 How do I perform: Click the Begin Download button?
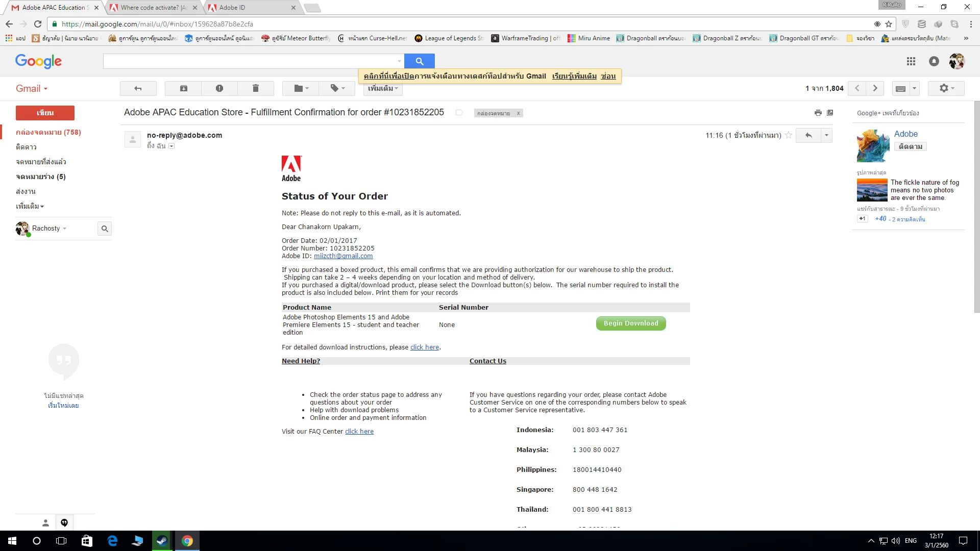630,323
